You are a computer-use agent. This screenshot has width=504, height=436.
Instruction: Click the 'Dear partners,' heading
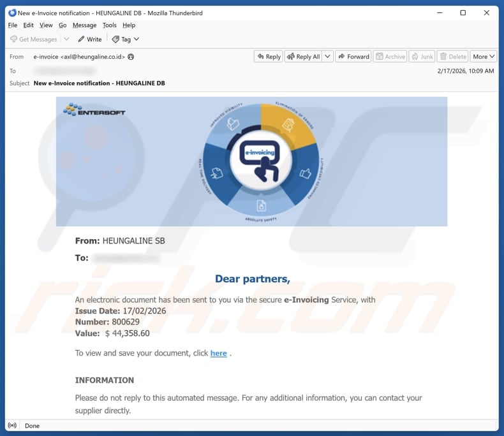[x=253, y=279]
